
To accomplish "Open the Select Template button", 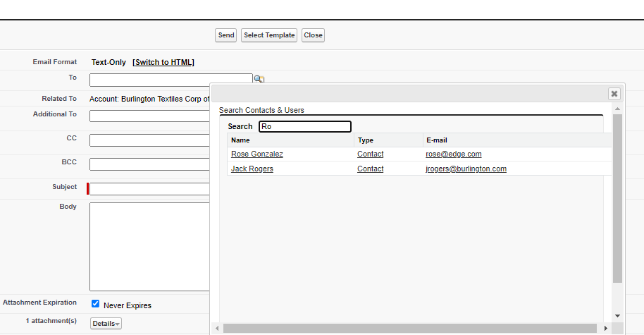I will [x=269, y=35].
